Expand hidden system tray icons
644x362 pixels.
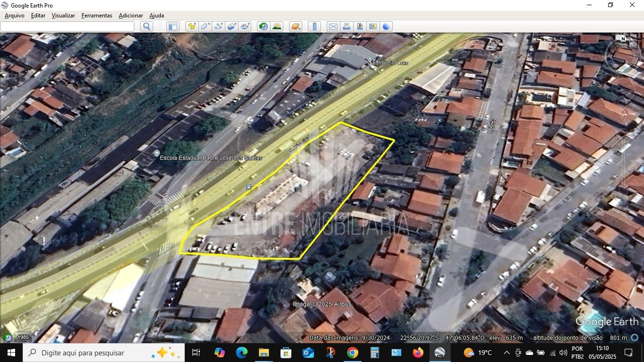[x=507, y=353]
